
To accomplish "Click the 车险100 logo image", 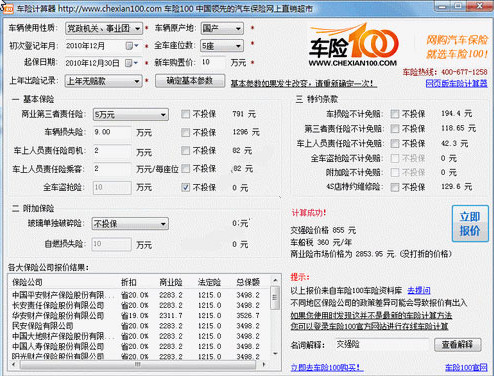I will (x=353, y=45).
